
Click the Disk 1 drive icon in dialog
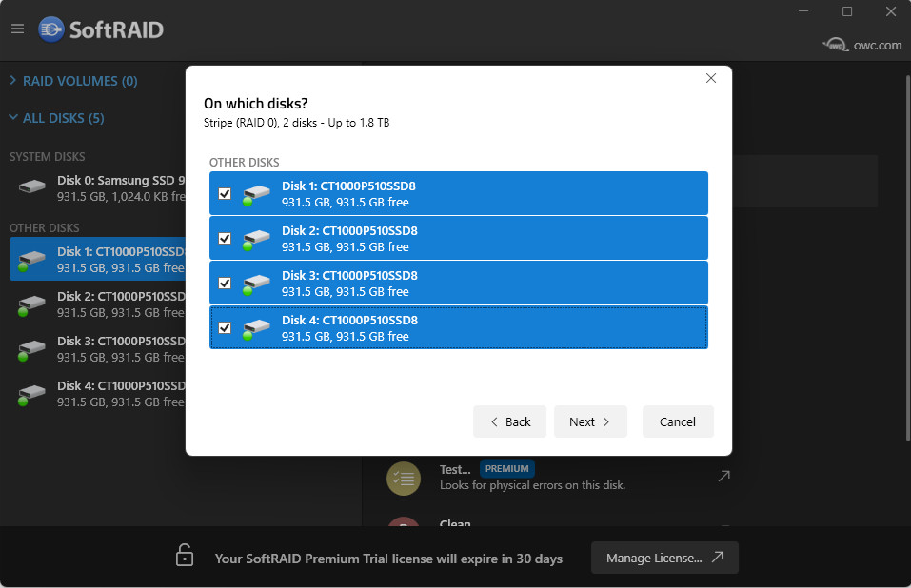tap(256, 194)
